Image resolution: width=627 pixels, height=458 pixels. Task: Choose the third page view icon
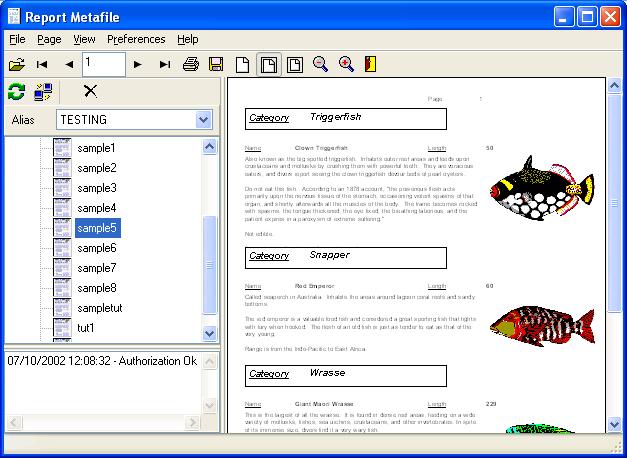(295, 65)
